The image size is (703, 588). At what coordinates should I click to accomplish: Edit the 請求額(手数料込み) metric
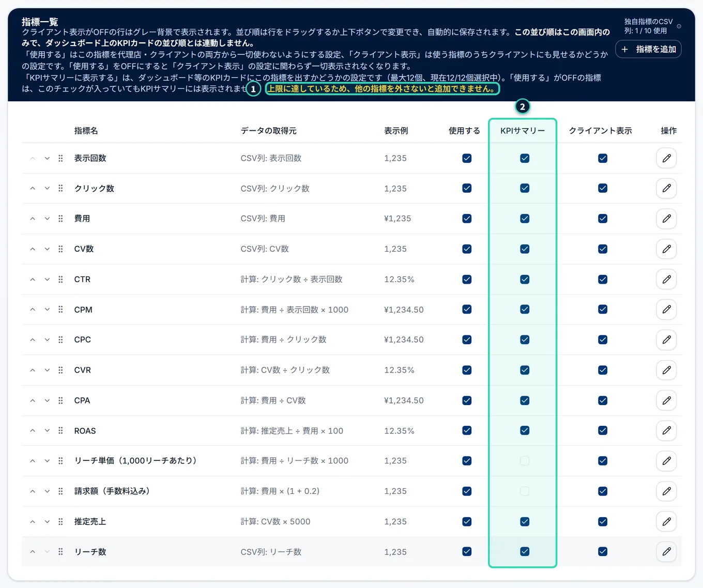click(x=666, y=491)
